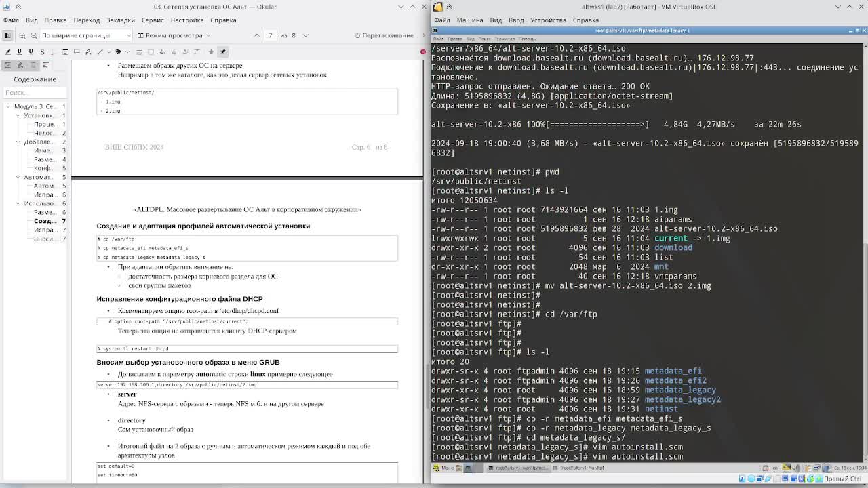
Task: Click the 'Поиск...' contents search field
Action: tap(35, 93)
